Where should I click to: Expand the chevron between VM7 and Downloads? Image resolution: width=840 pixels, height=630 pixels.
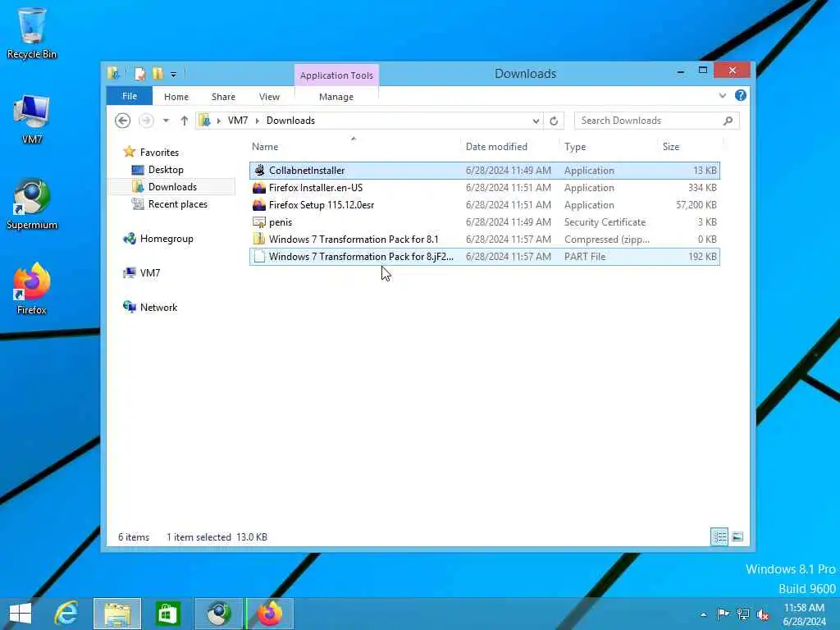click(257, 121)
